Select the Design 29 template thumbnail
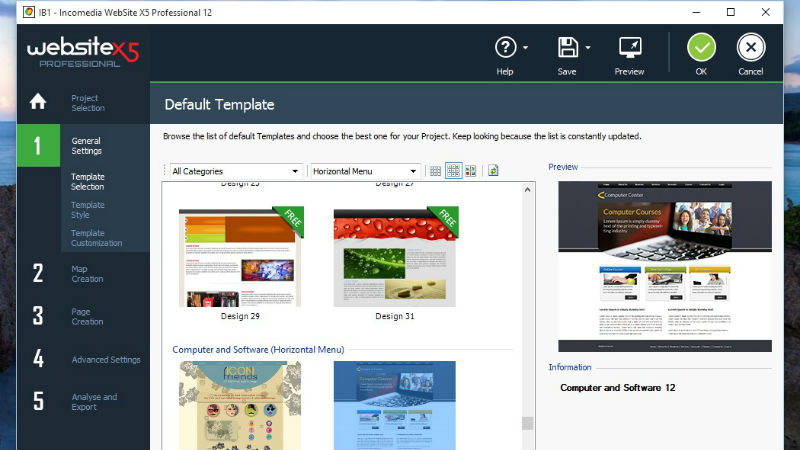 coord(241,257)
